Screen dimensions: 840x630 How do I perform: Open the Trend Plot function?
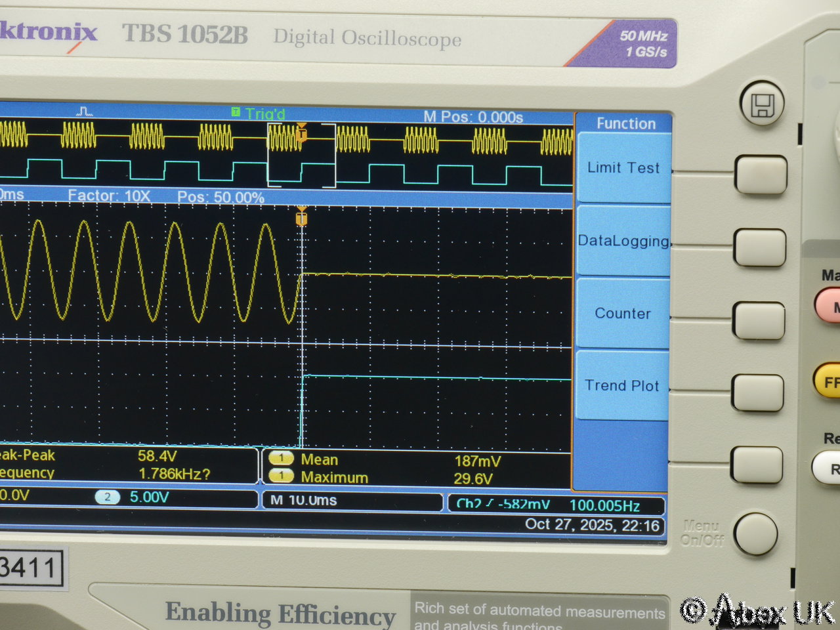(x=621, y=386)
